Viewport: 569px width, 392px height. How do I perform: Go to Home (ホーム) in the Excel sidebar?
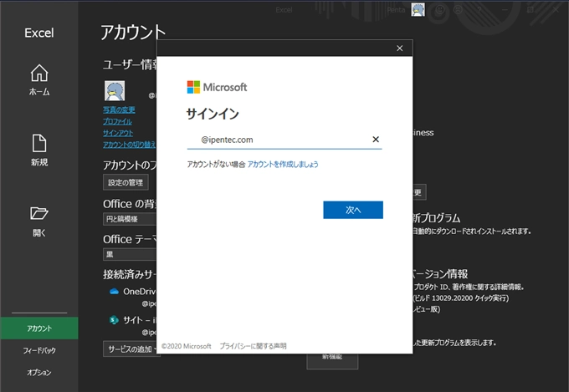(39, 80)
